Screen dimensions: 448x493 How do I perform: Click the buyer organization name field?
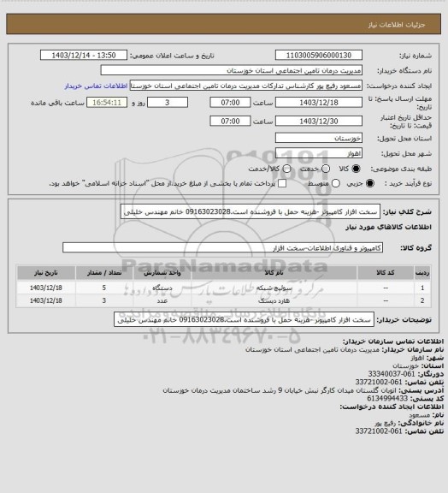[x=231, y=70]
